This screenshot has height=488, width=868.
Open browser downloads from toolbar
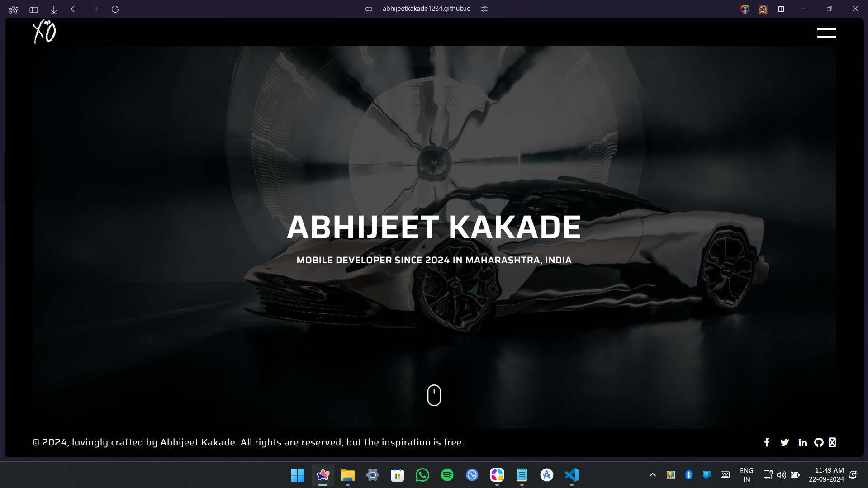click(x=54, y=9)
